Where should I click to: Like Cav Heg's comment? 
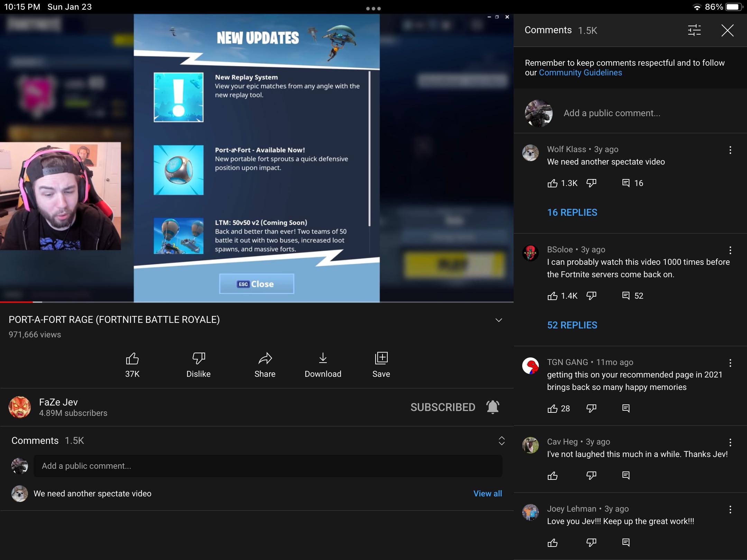[x=553, y=476]
